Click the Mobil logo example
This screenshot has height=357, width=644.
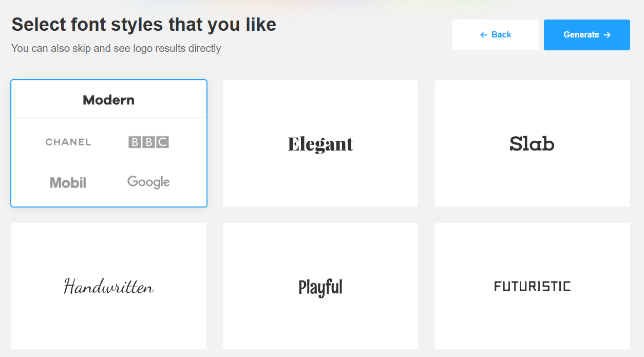(68, 182)
